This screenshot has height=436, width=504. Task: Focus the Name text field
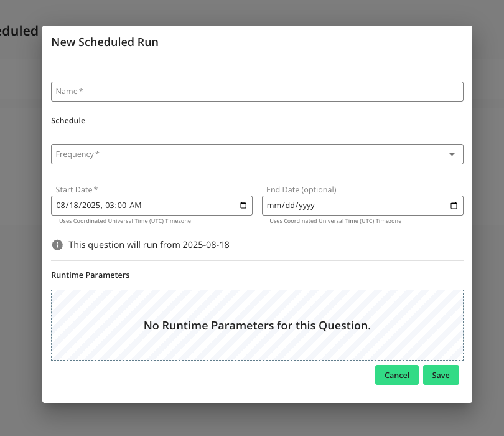(x=257, y=92)
